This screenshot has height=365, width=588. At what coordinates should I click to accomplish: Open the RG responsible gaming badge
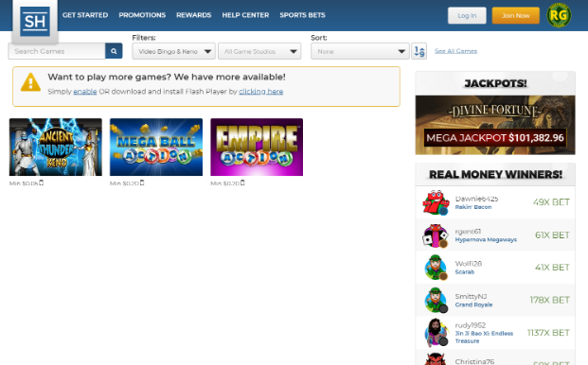coord(559,15)
